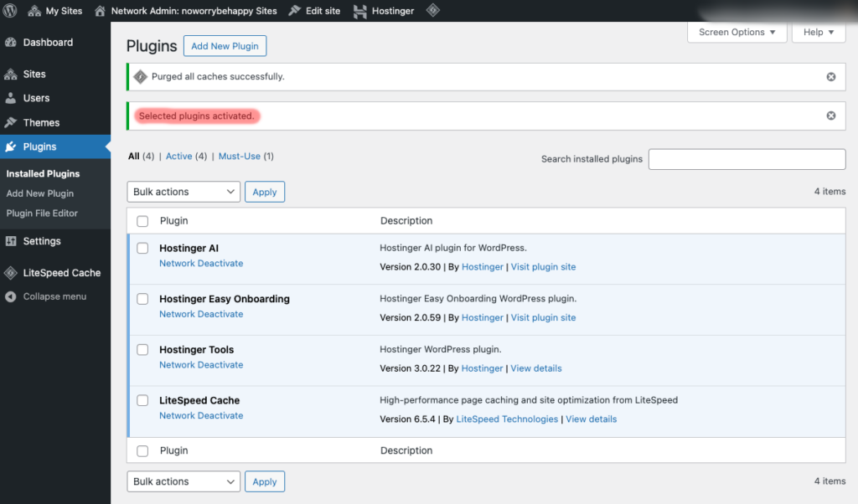858x504 pixels.
Task: Open Add New Plugin submenu item
Action: tap(40, 193)
